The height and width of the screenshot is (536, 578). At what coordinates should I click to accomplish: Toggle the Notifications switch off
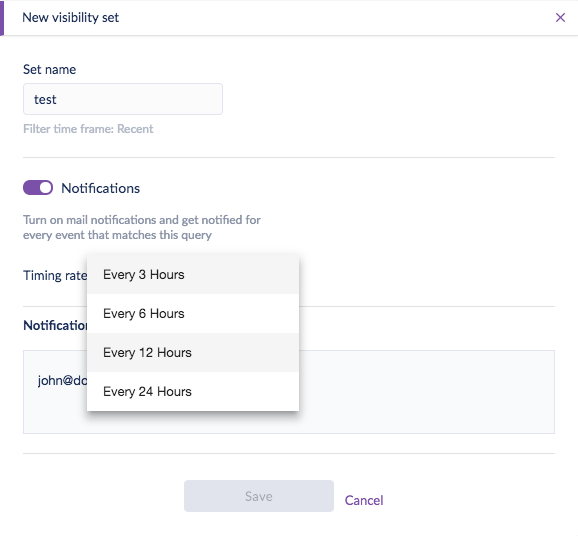(38, 188)
